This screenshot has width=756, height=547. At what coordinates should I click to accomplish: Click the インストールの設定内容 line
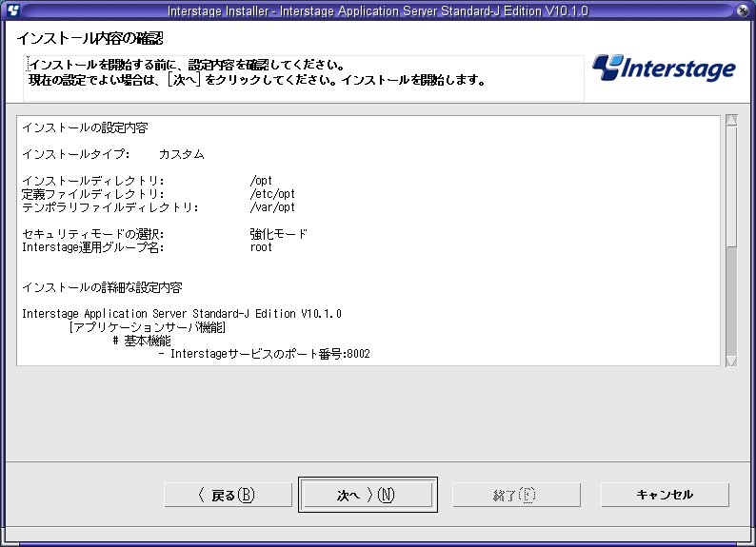(x=86, y=127)
